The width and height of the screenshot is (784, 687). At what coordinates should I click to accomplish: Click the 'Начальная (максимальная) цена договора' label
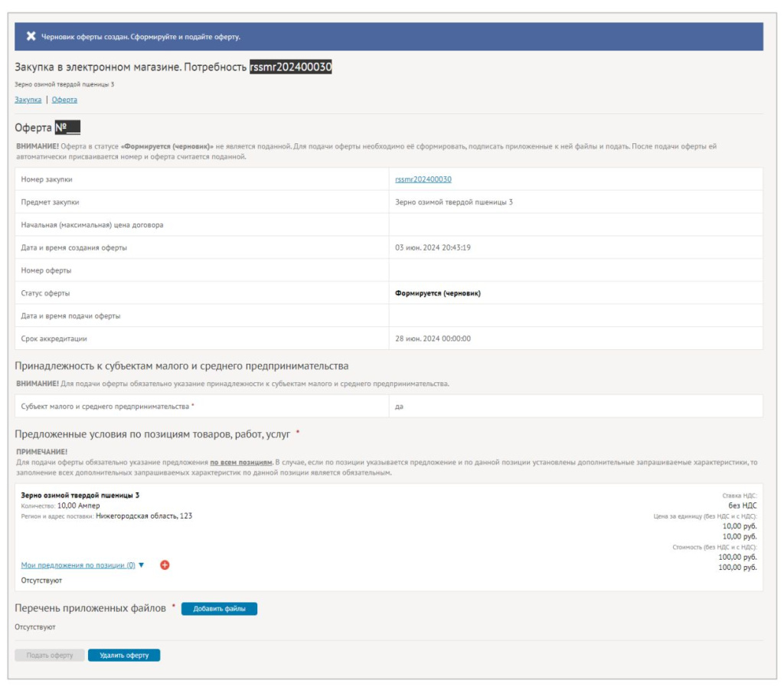click(x=92, y=225)
